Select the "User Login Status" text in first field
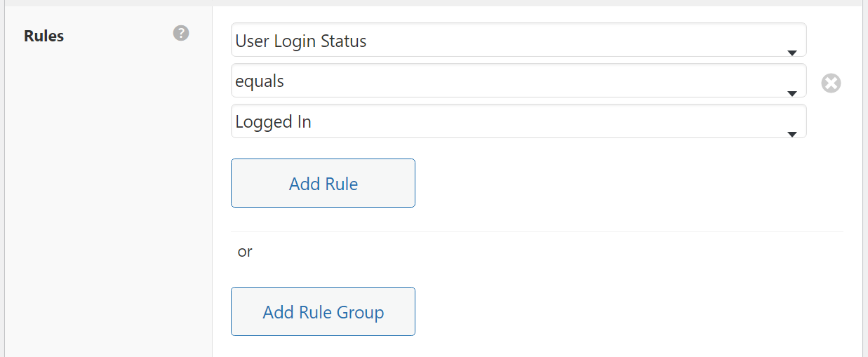Image resolution: width=868 pixels, height=357 pixels. (301, 41)
